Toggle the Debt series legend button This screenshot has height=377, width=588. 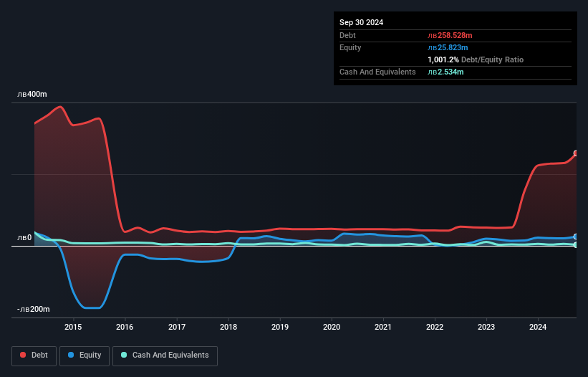[x=34, y=355]
